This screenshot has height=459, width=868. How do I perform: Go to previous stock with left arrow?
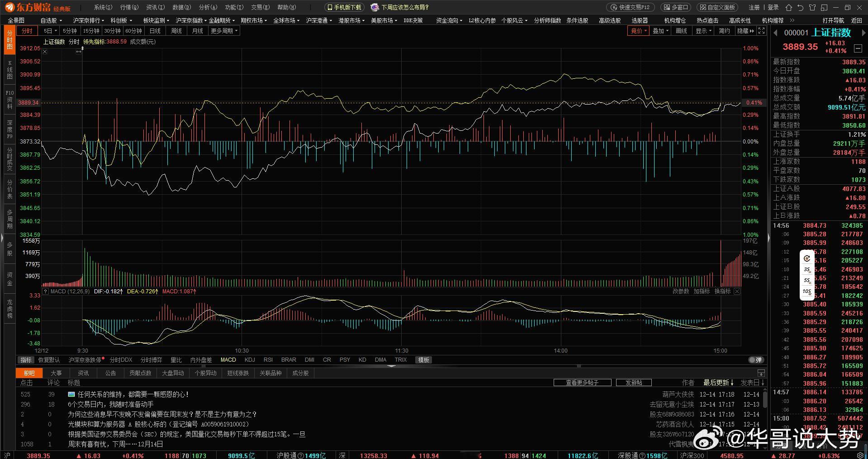click(775, 33)
